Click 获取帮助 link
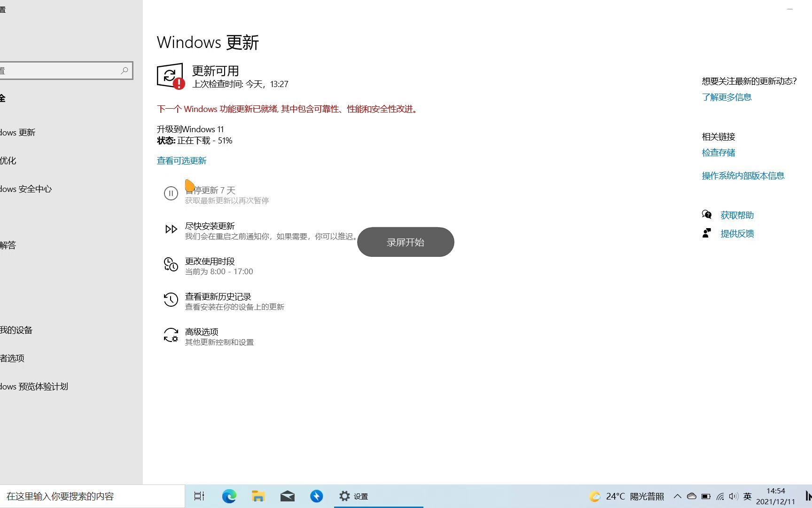 pos(737,215)
